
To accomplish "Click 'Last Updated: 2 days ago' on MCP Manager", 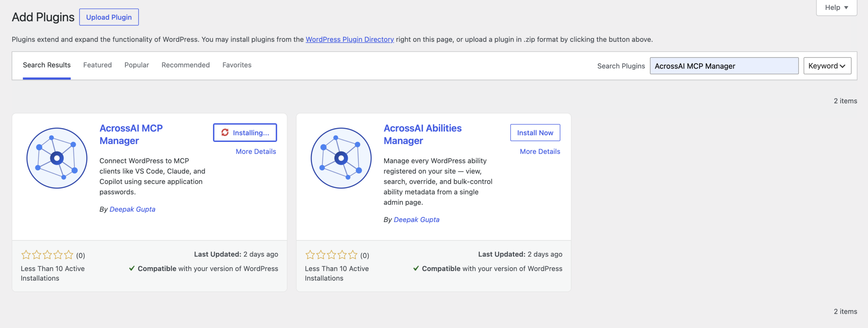I will pos(236,254).
